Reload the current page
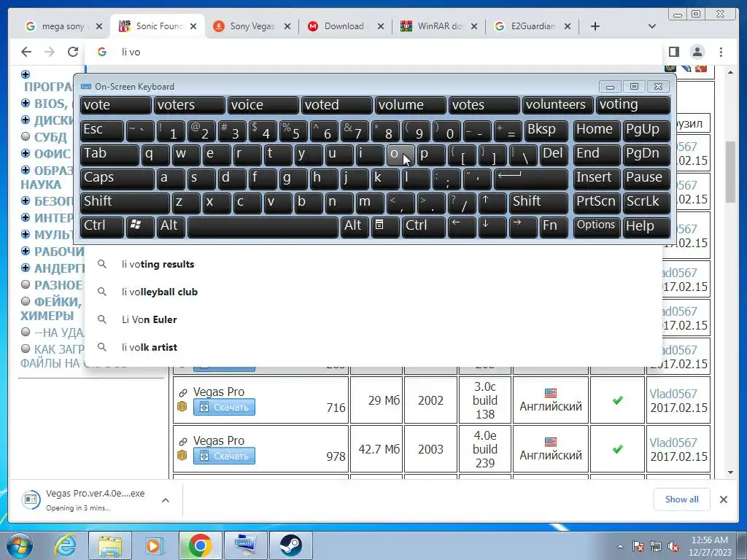This screenshot has height=560, width=747. tap(72, 52)
